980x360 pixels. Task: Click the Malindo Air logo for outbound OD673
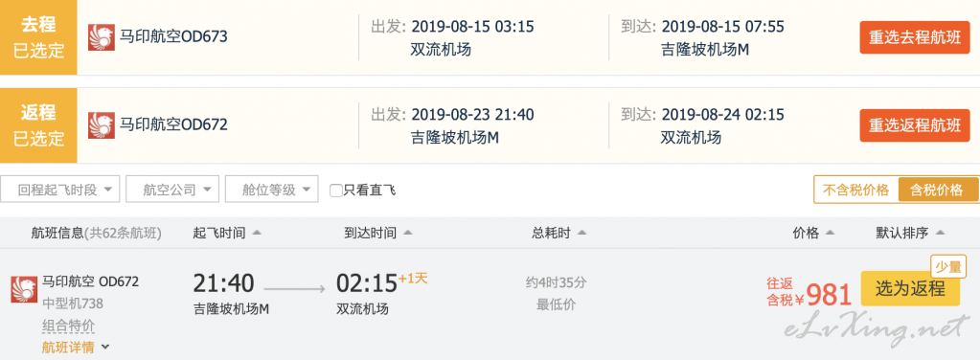click(x=102, y=37)
